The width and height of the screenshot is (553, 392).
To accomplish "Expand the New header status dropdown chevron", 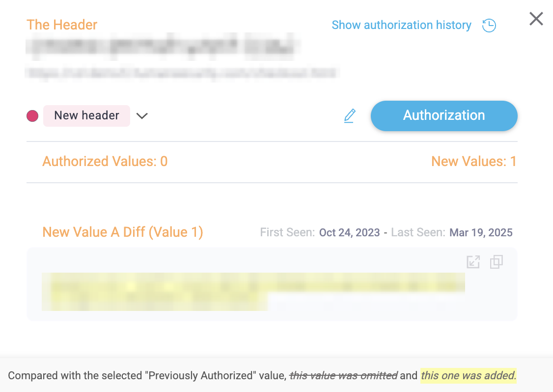I will coord(142,116).
